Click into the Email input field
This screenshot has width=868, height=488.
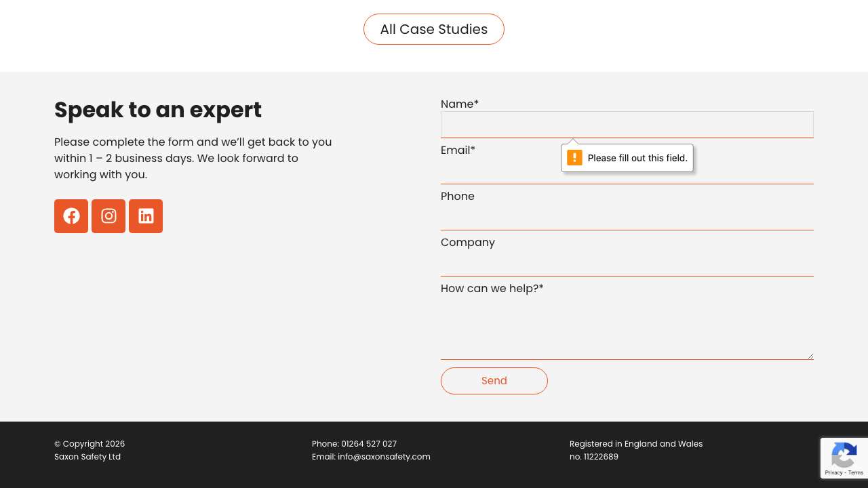click(x=502, y=172)
